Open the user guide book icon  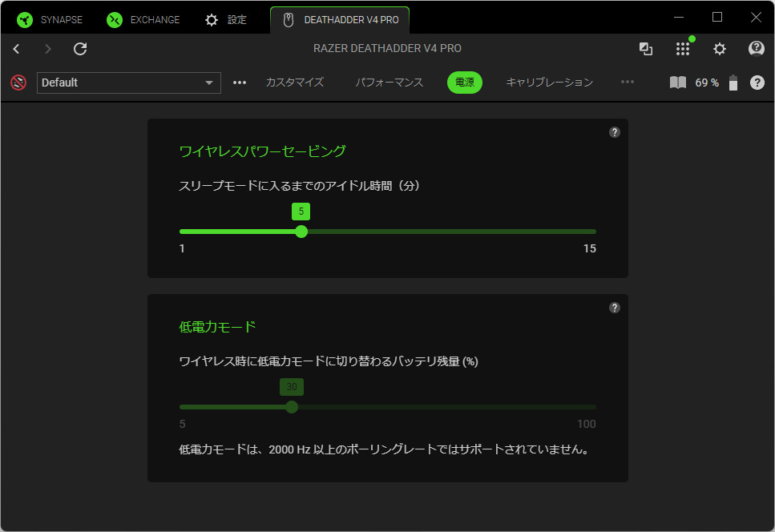(x=678, y=83)
